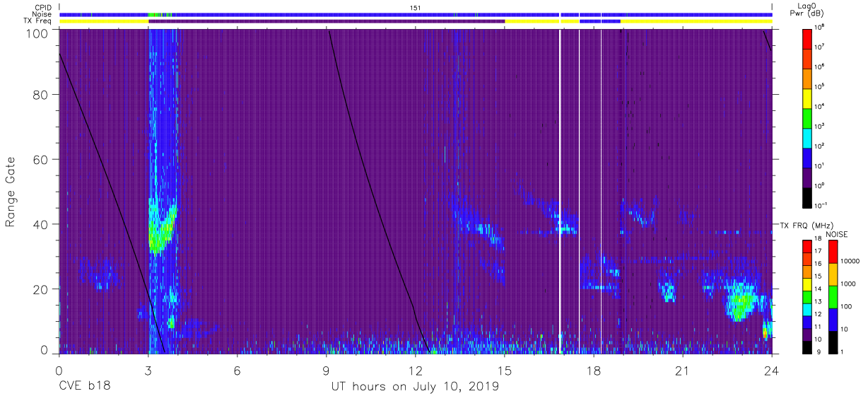Image resolution: width=868 pixels, height=401 pixels.
Task: Click the green segment of TX FRQ colorbar
Action: [808, 296]
